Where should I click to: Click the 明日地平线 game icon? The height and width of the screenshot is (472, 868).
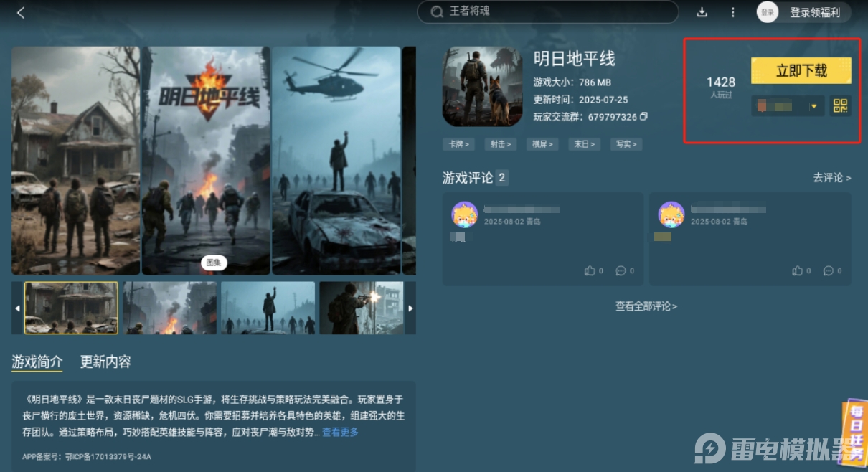(x=482, y=86)
